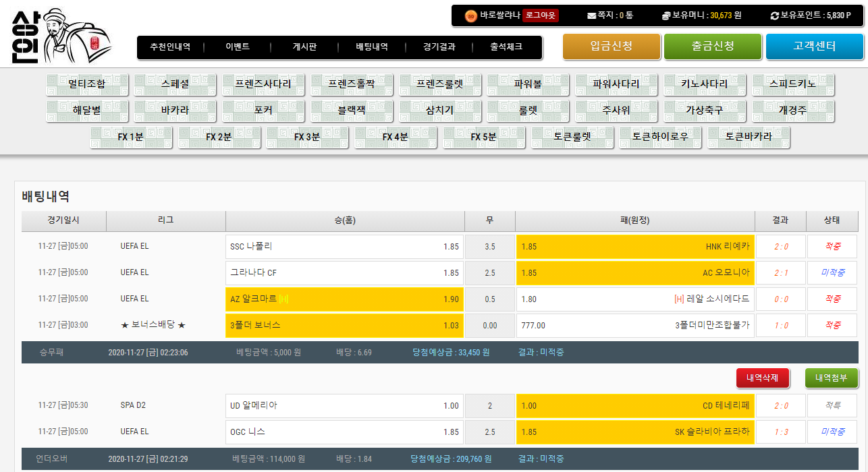The image size is (868, 472).
Task: Click the red 내역삭제 button
Action: (x=762, y=378)
